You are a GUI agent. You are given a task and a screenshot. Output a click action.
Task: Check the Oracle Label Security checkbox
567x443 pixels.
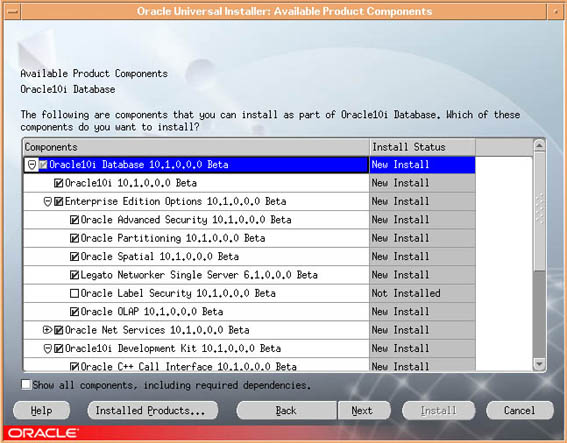click(x=74, y=293)
